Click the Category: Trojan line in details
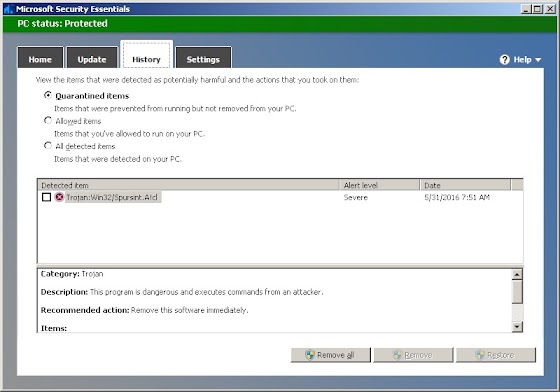The image size is (560, 392). tap(72, 274)
